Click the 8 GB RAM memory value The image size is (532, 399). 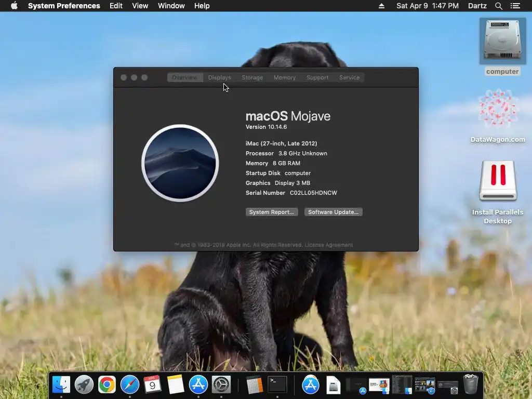(x=286, y=163)
